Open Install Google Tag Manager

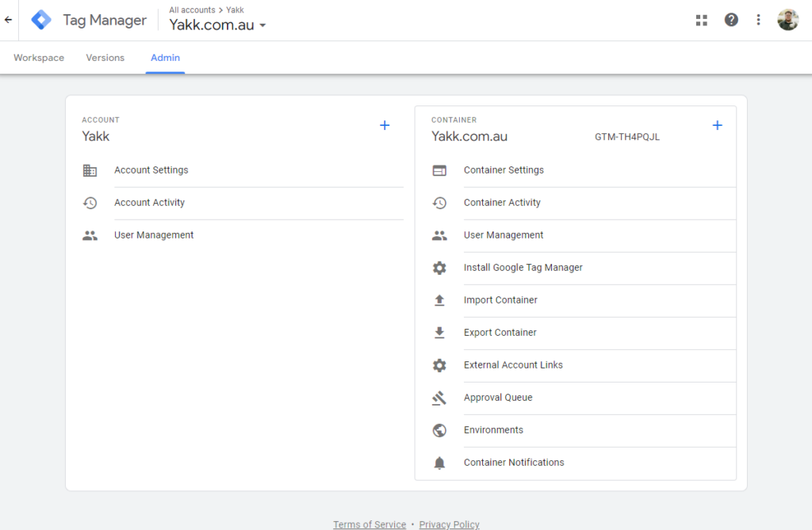tap(523, 268)
